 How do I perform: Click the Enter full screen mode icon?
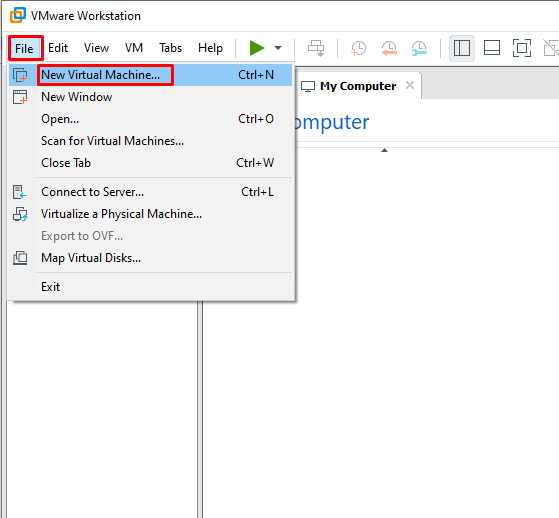coord(522,48)
